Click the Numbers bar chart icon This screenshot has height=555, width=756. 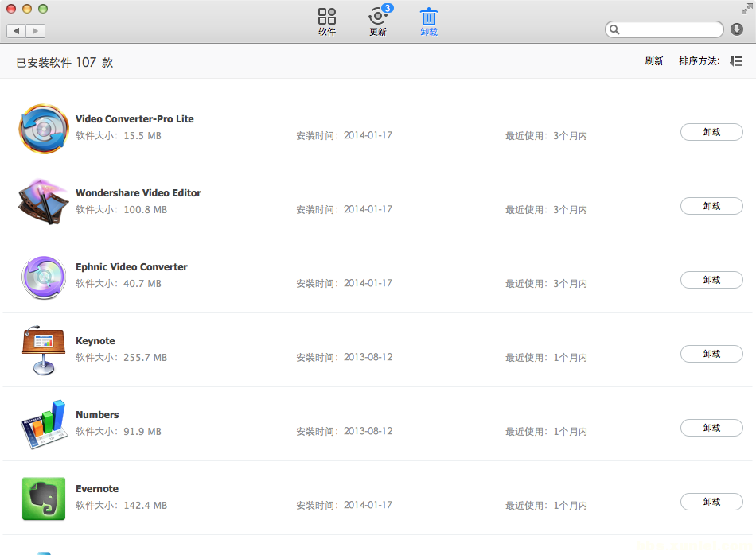(x=44, y=425)
